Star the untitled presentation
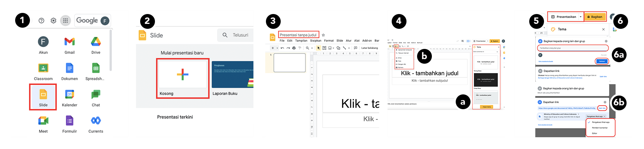The height and width of the screenshot is (149, 644). [x=323, y=35]
